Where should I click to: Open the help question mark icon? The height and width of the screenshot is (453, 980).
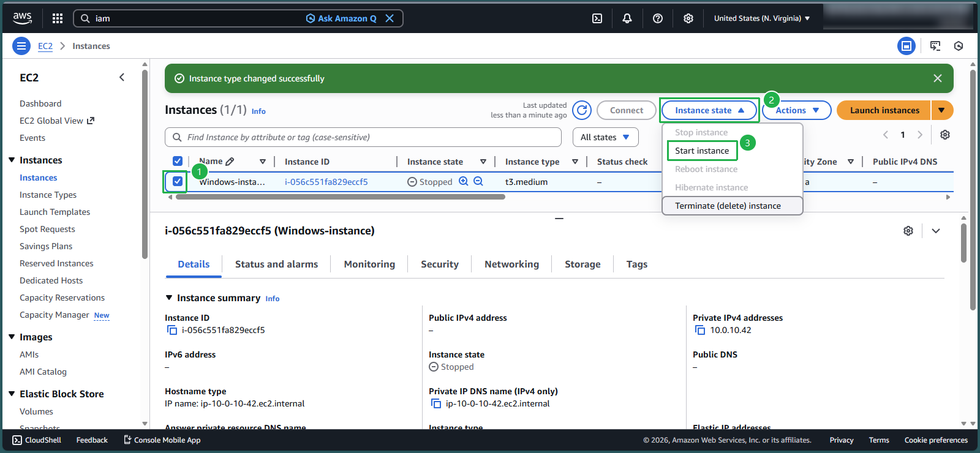(x=658, y=18)
